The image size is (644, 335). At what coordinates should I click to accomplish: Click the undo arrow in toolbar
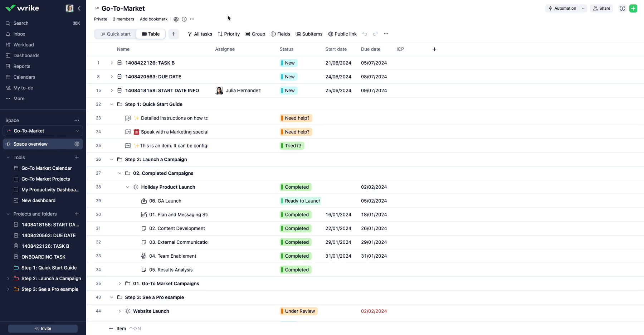point(365,34)
